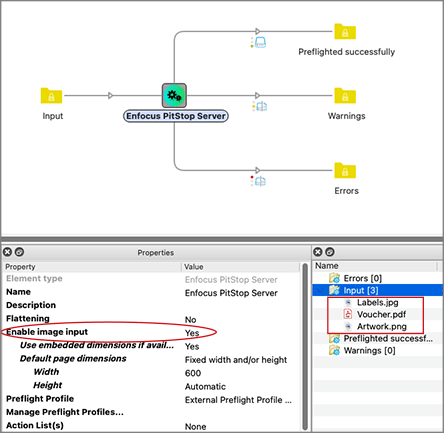Select the Enfocus PitStop Server gear icon
Image resolution: width=444 pixels, height=433 pixels.
pyautogui.click(x=174, y=95)
